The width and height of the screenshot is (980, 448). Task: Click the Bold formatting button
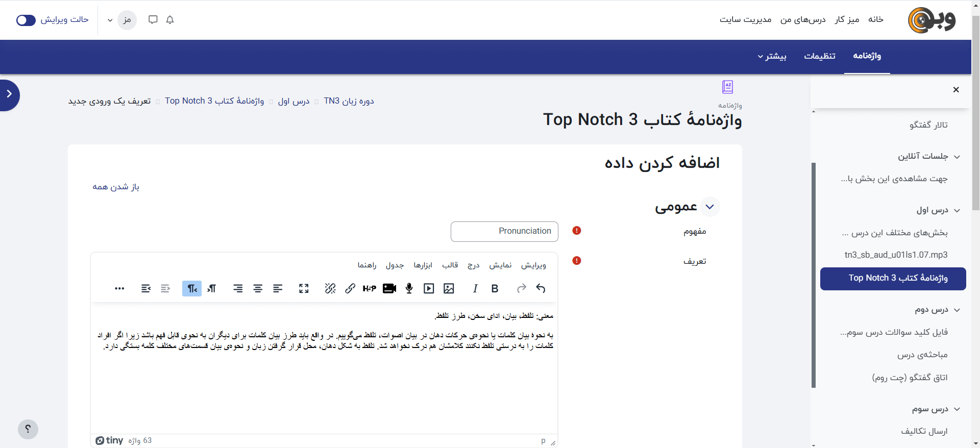pos(495,289)
